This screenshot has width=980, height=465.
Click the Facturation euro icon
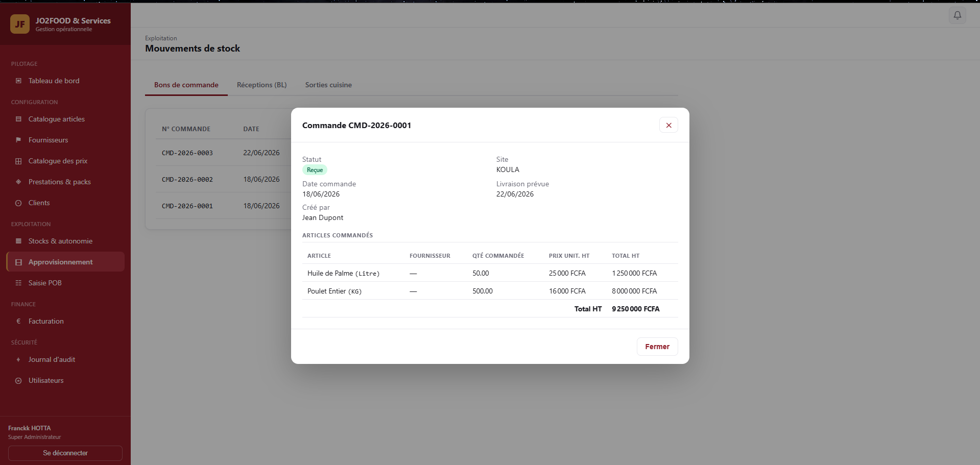point(18,321)
